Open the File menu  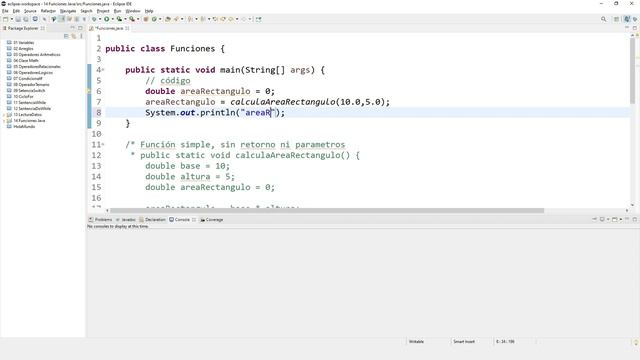[5, 11]
